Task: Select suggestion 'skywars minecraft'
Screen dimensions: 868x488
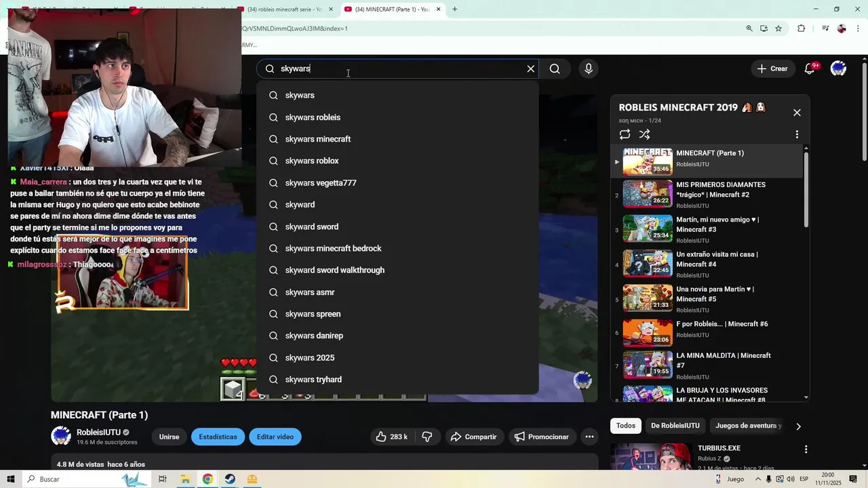Action: pyautogui.click(x=397, y=139)
